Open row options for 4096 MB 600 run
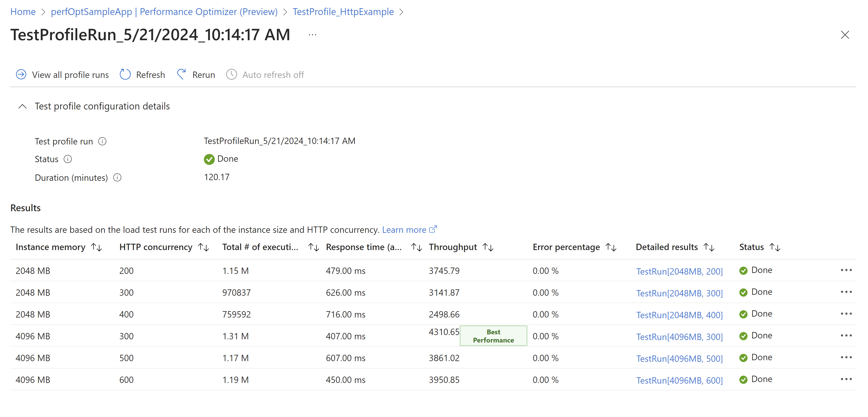868x417 pixels. point(846,379)
